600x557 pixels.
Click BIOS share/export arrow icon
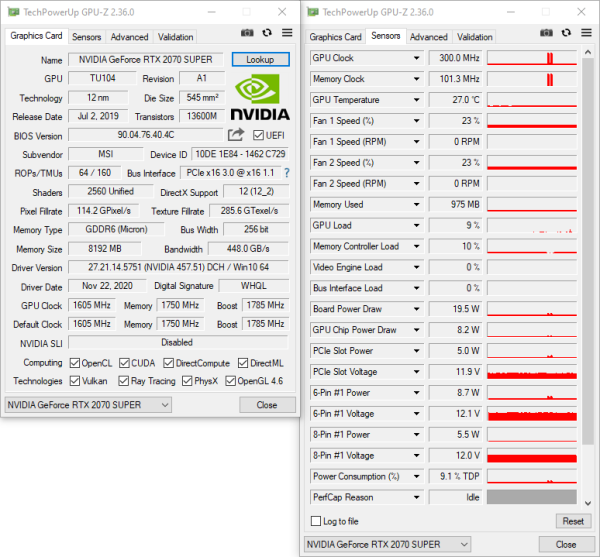tap(236, 135)
